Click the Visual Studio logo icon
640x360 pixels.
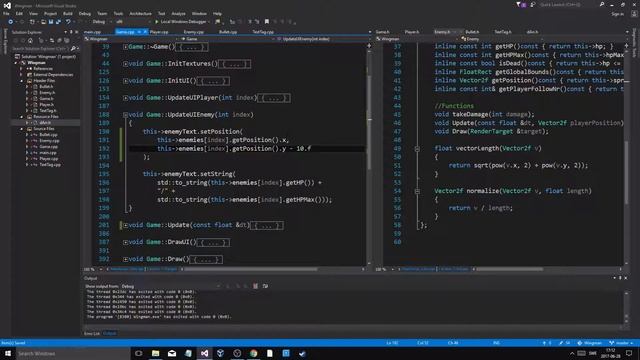click(x=7, y=5)
